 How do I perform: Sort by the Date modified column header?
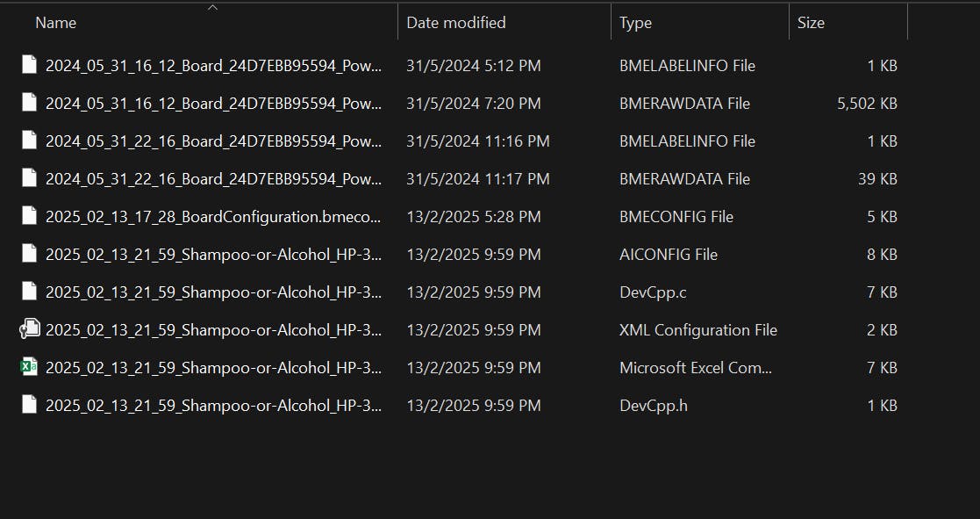(x=455, y=23)
